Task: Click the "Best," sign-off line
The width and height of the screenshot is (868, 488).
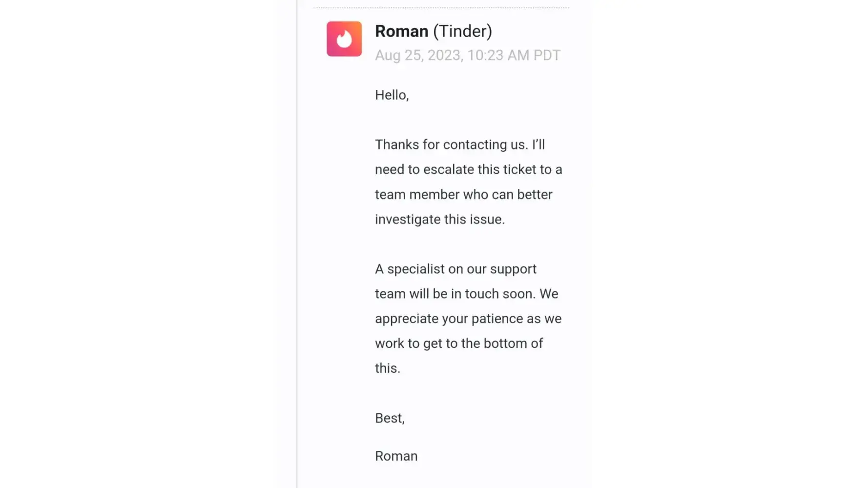Action: click(390, 418)
